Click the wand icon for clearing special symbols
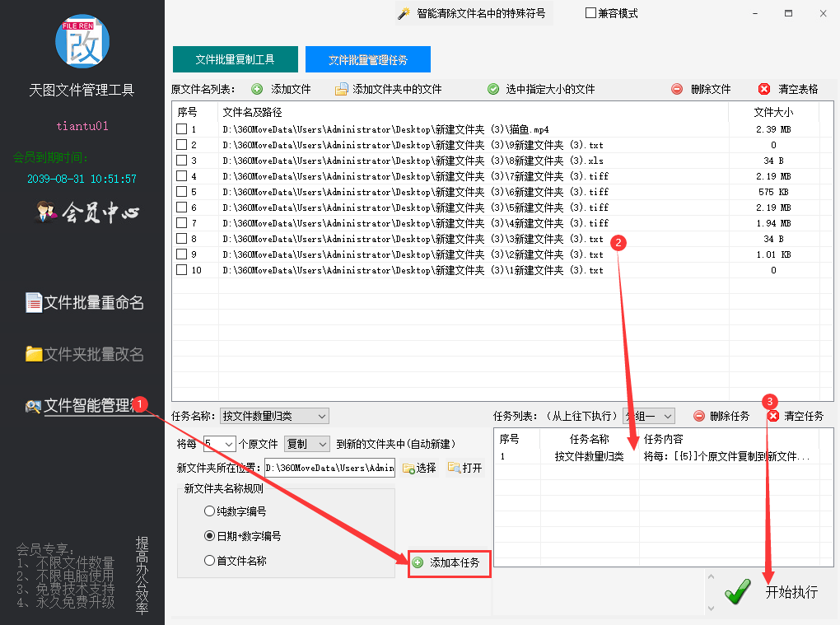The height and width of the screenshot is (625, 840). (x=404, y=13)
